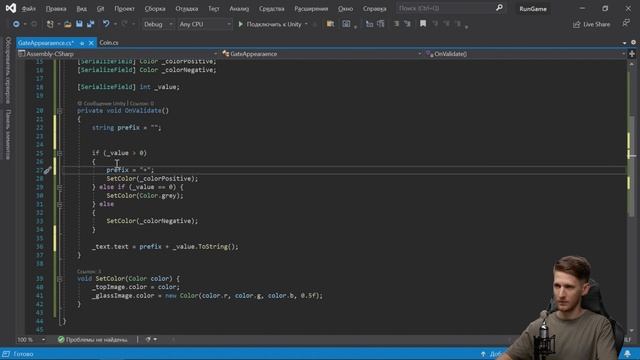
Task: Click the screwdriver quick actions icon on line 27
Action: coord(47,170)
